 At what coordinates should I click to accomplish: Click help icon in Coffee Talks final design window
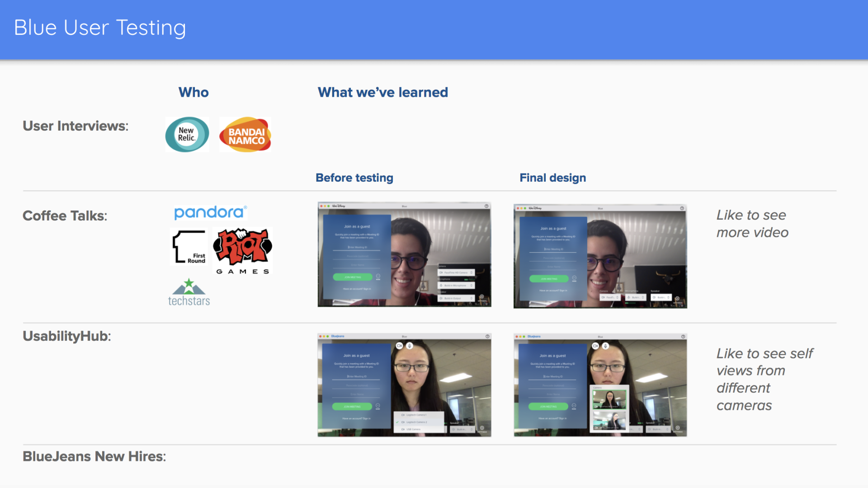682,208
